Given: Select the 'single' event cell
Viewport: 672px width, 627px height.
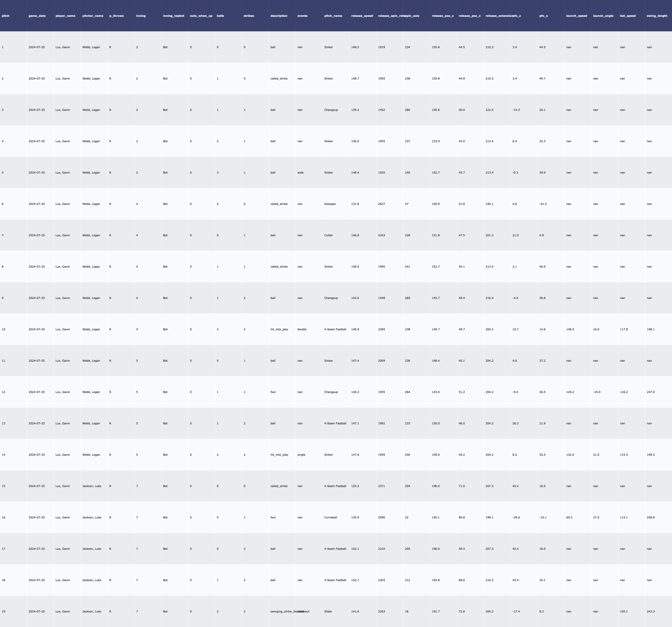Looking at the screenshot, I should coord(301,455).
